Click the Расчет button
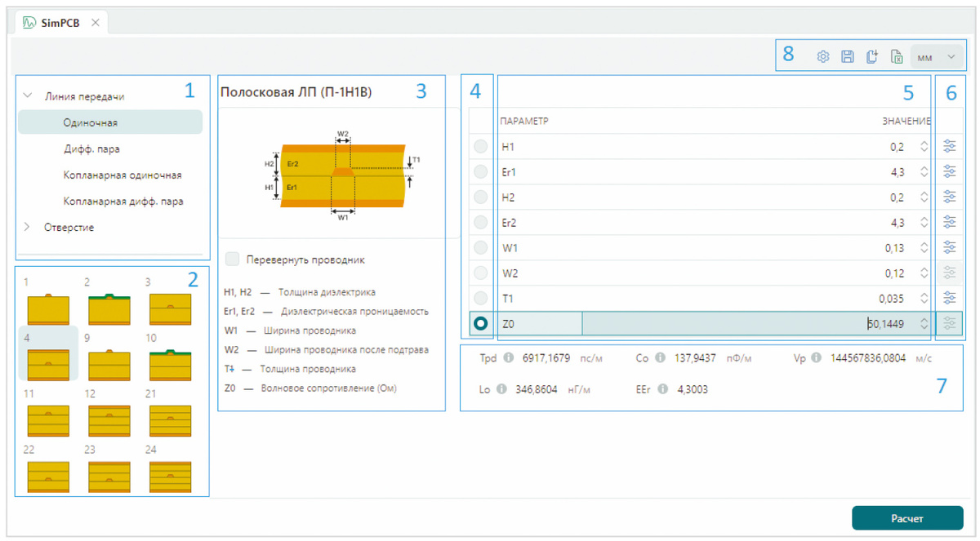Viewport: 980px width, 541px height. pyautogui.click(x=907, y=518)
